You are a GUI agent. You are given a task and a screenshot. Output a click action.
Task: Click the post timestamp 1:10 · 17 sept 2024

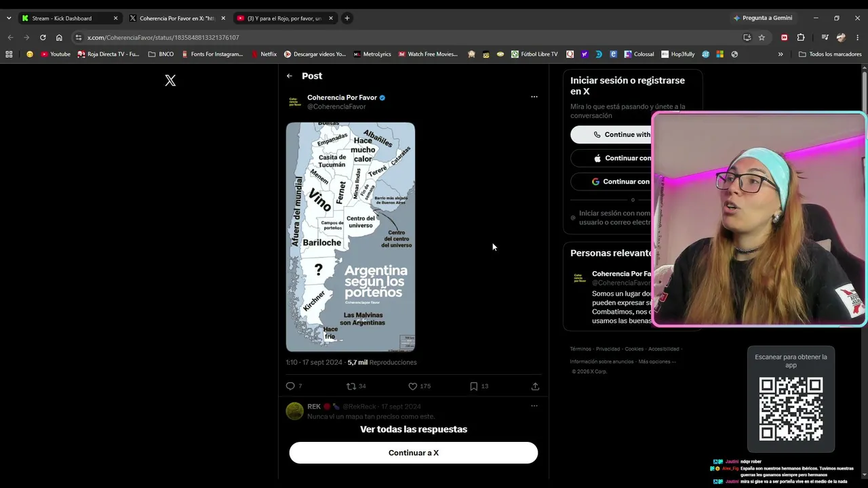tap(314, 363)
